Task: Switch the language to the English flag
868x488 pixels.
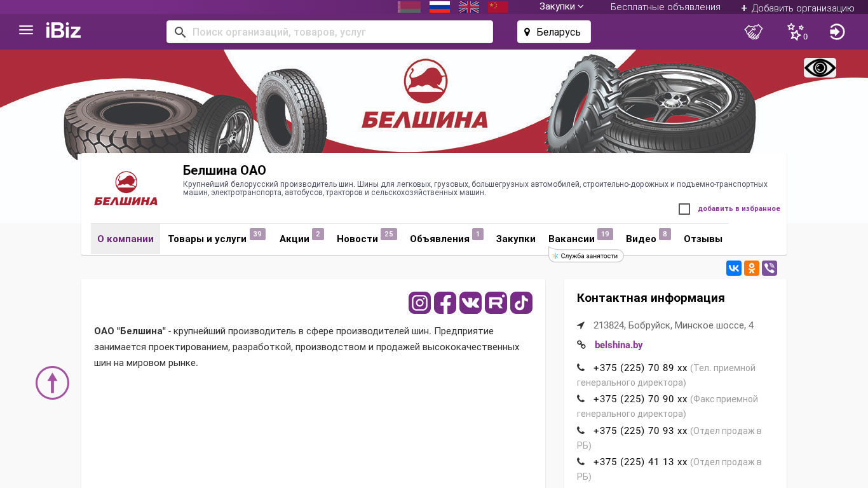Action: (469, 7)
